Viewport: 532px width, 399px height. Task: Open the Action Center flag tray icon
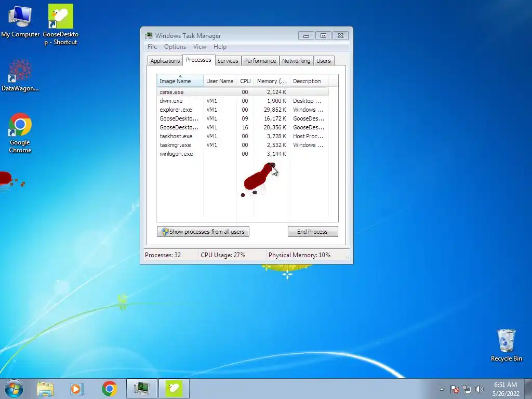(454, 389)
